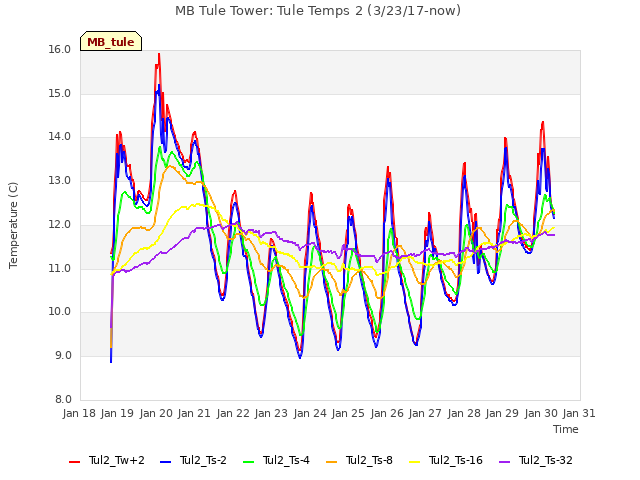Click the Jan 21 x-axis tick label
This screenshot has height=480, width=640.
tap(194, 413)
